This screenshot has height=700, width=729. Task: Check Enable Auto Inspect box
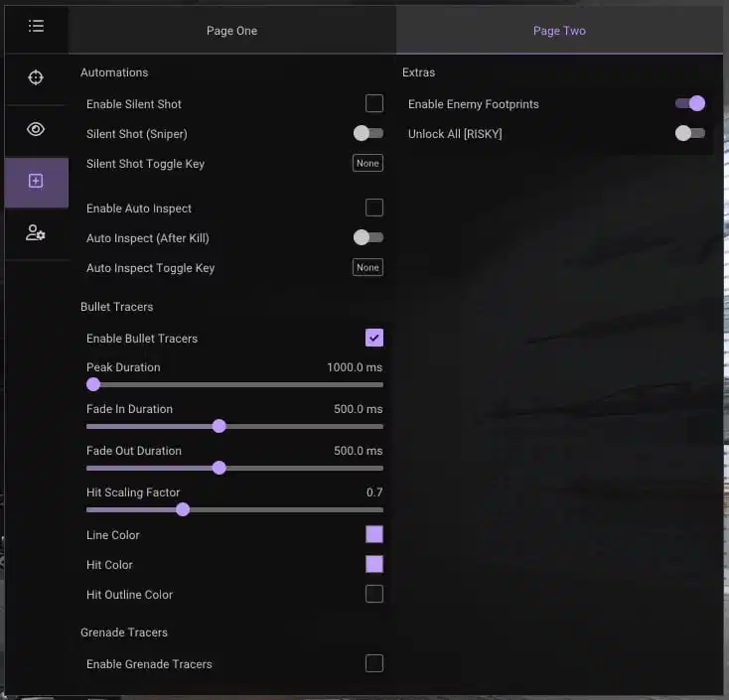coord(374,208)
